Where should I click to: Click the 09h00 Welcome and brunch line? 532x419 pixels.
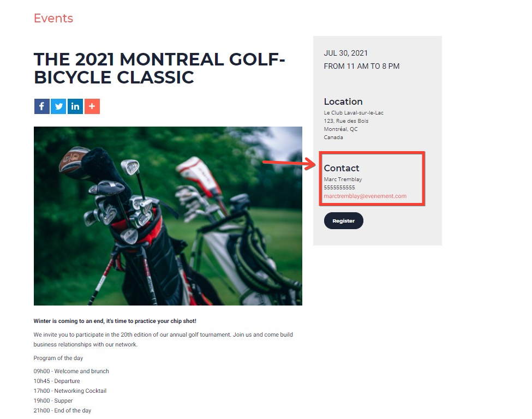(71, 372)
